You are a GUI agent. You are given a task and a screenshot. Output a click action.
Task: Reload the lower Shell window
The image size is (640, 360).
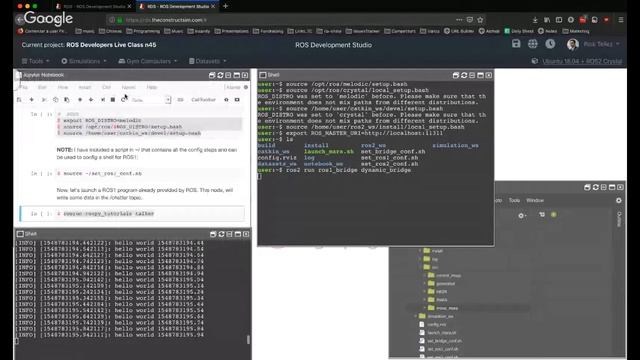click(x=221, y=234)
